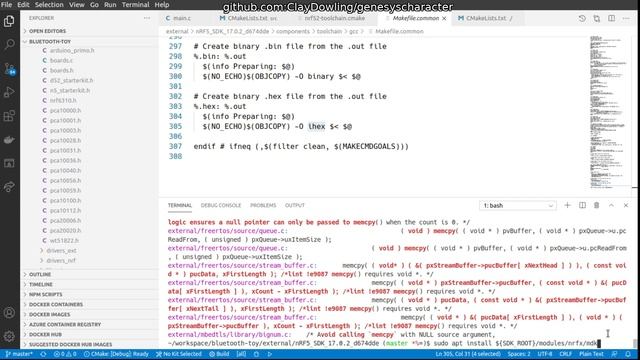Open the Selection menu

pos(49,5)
